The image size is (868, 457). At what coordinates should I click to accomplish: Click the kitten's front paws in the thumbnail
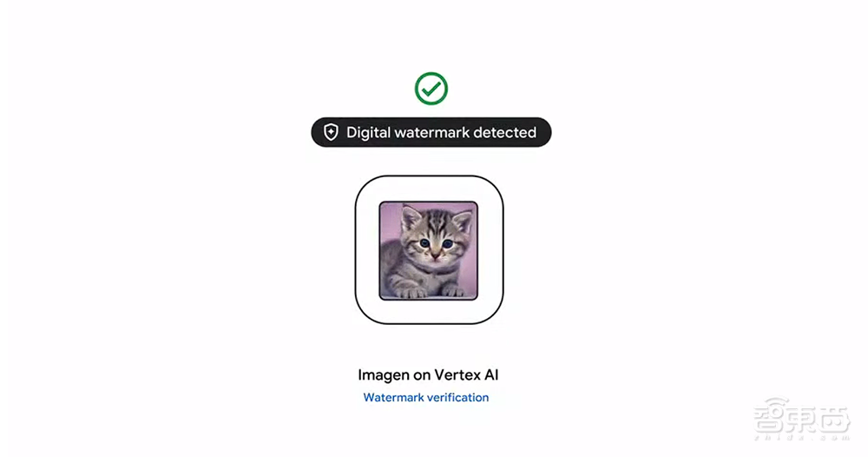pyautogui.click(x=431, y=292)
